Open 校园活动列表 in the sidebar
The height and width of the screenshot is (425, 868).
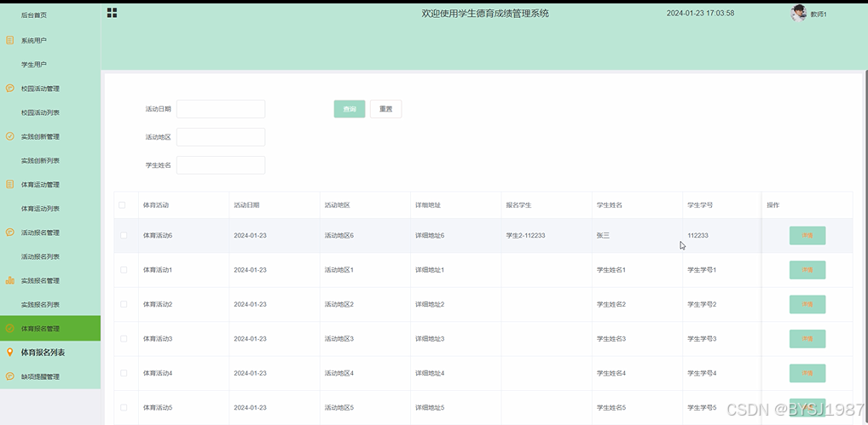coord(40,112)
